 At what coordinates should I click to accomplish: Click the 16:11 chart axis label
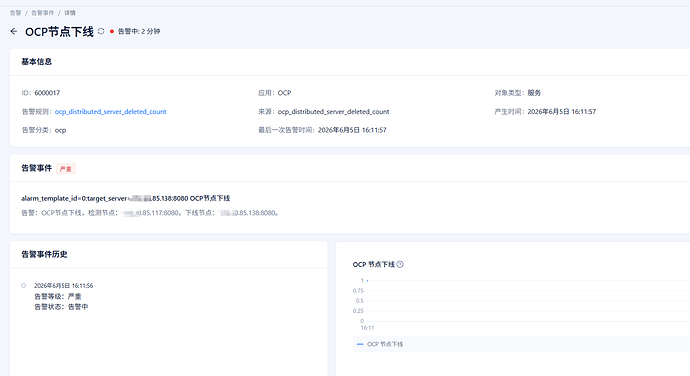(367, 328)
